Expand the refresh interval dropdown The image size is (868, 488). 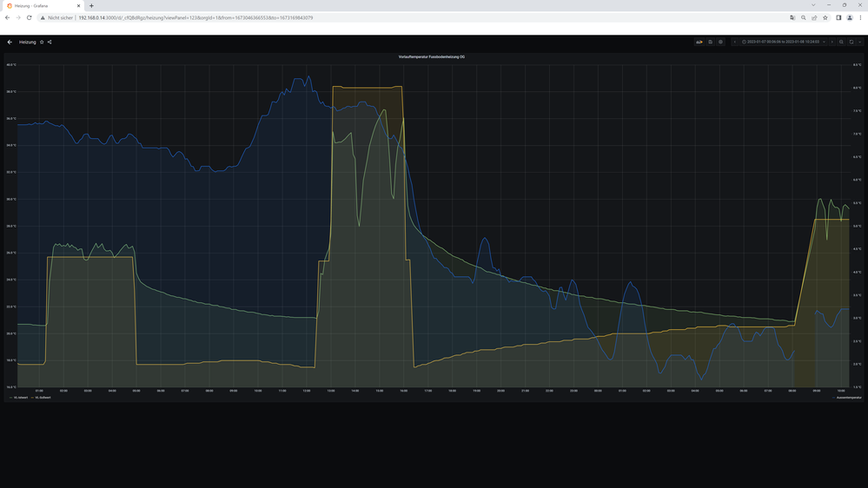click(859, 42)
